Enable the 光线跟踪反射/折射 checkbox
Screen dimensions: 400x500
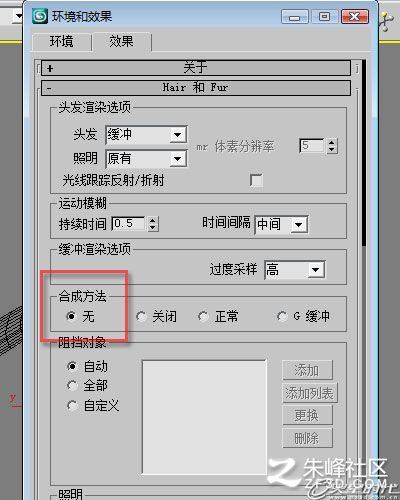pos(256,180)
